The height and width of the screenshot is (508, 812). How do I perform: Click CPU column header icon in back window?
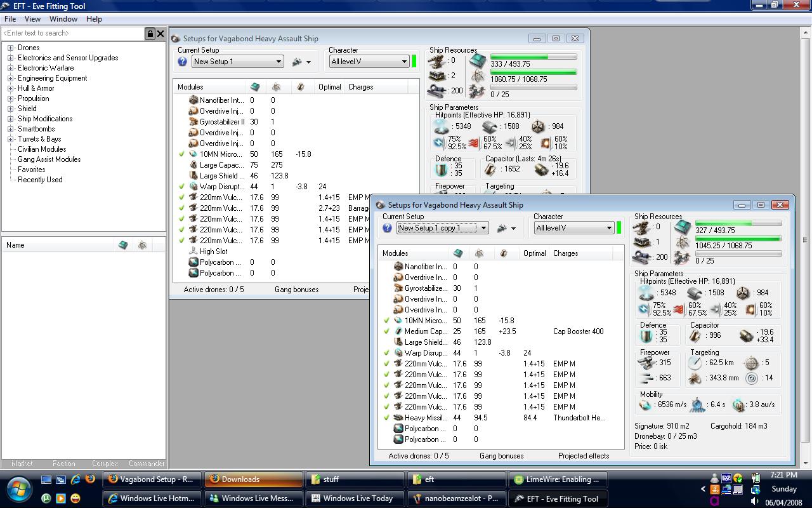click(x=254, y=87)
